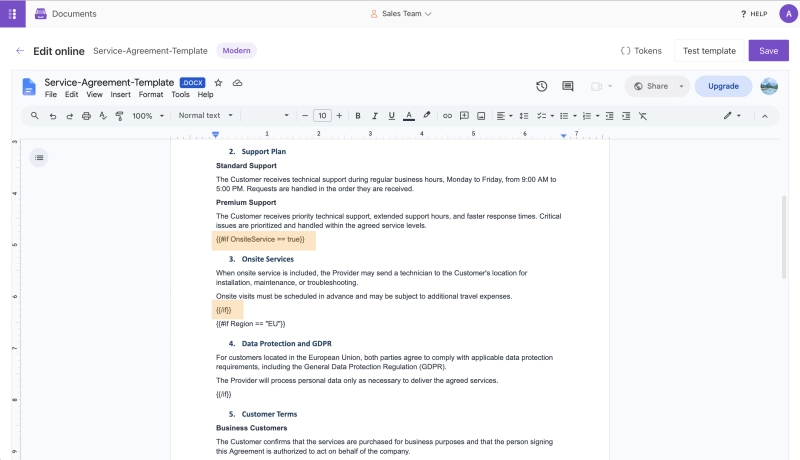
Task: Open the Normal text style dropdown
Action: (205, 115)
